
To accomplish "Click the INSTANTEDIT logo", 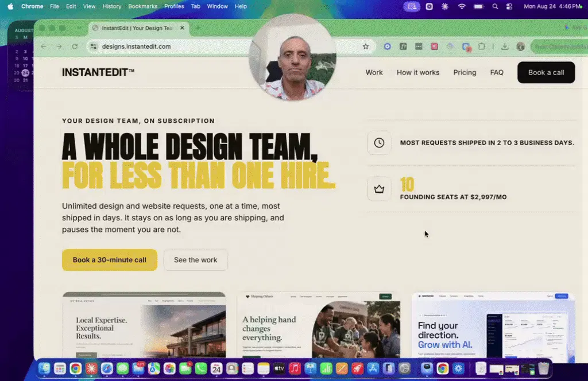I will coord(98,72).
